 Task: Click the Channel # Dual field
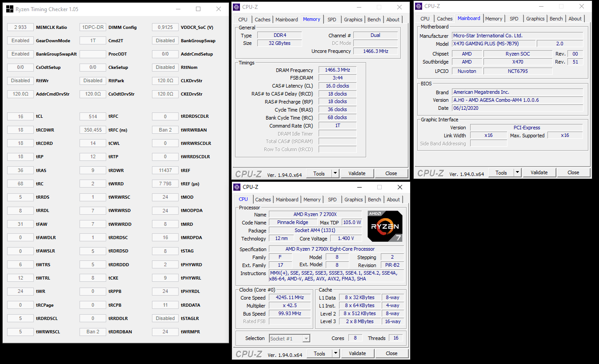tap(375, 35)
